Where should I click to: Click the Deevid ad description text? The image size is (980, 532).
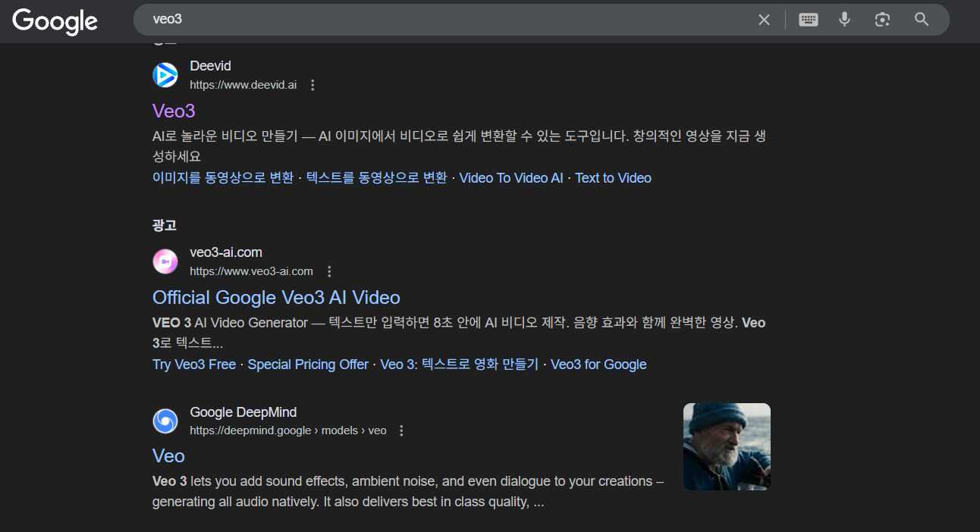pos(459,146)
